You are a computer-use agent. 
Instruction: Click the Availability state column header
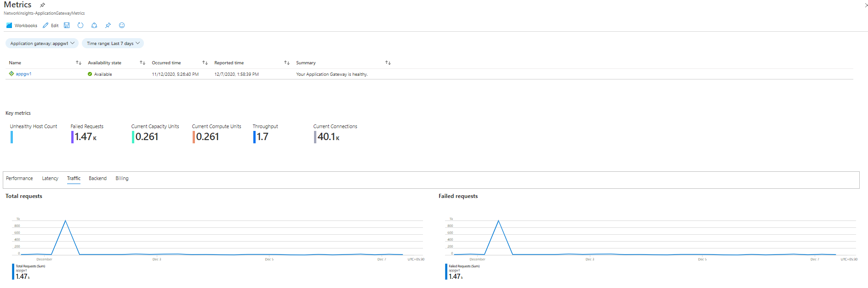coord(104,62)
